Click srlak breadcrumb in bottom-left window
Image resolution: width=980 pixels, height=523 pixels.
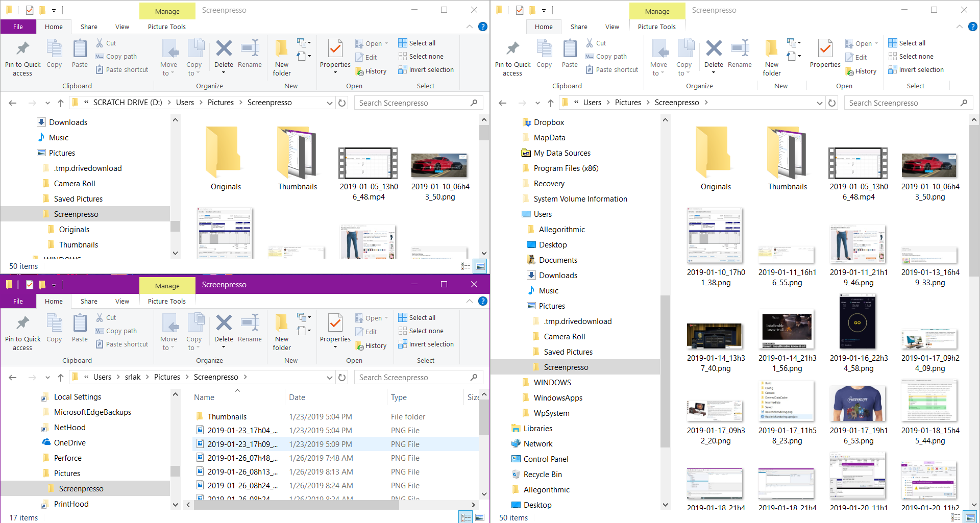(x=133, y=378)
